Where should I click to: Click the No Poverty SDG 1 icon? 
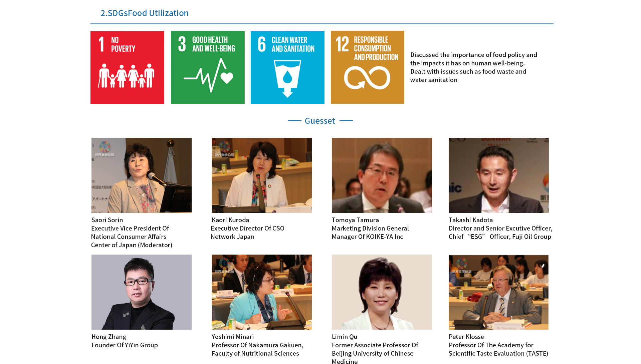(127, 67)
